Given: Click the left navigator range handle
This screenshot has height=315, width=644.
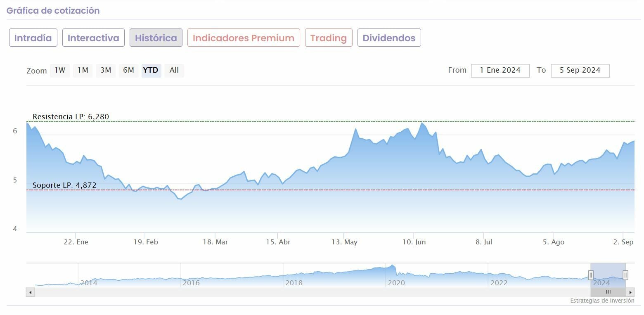Looking at the screenshot, I should click(591, 275).
